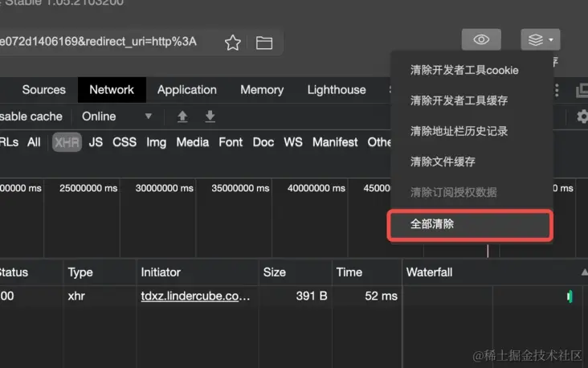Click the upload HAR arrow icon
Image resolution: width=588 pixels, height=368 pixels.
(x=182, y=117)
